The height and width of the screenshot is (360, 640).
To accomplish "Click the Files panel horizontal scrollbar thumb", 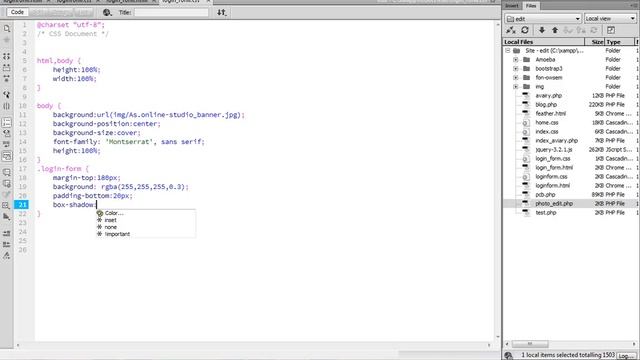I will click(530, 344).
